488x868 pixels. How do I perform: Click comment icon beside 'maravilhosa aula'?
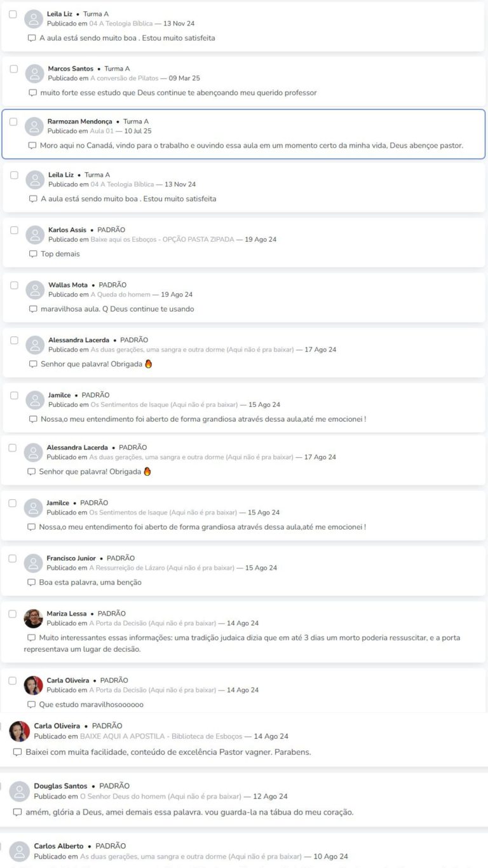[x=33, y=309]
